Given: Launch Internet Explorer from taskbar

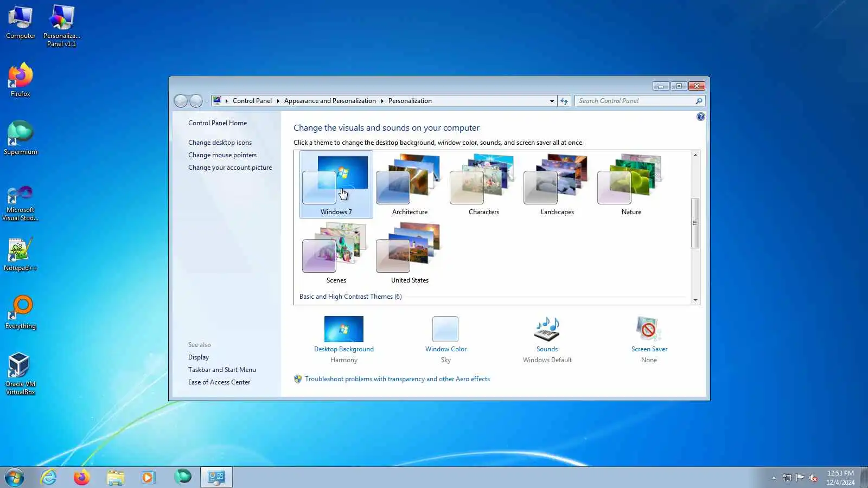Looking at the screenshot, I should pyautogui.click(x=49, y=477).
